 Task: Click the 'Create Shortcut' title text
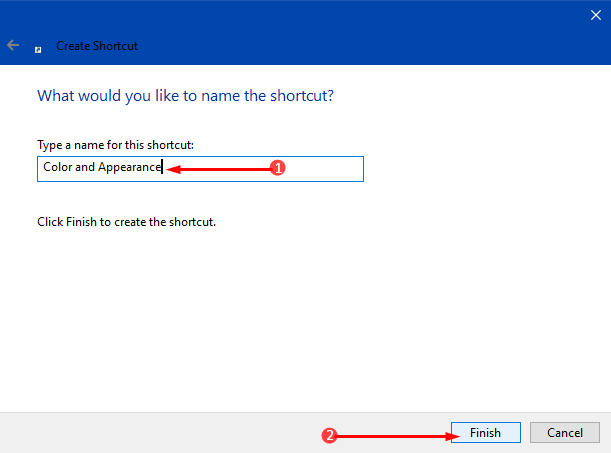97,46
